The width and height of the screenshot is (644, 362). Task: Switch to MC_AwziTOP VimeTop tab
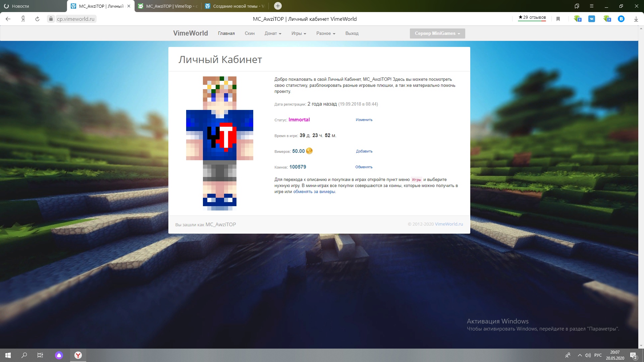click(x=168, y=6)
